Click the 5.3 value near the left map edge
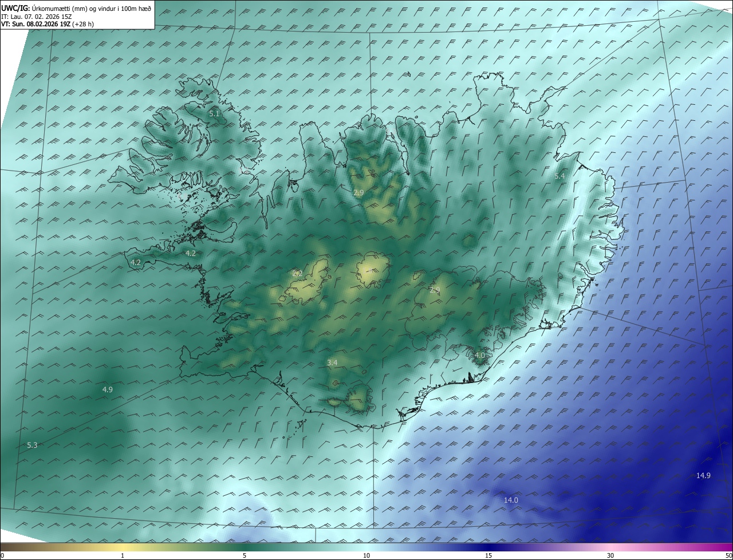The height and width of the screenshot is (560, 733). 32,445
